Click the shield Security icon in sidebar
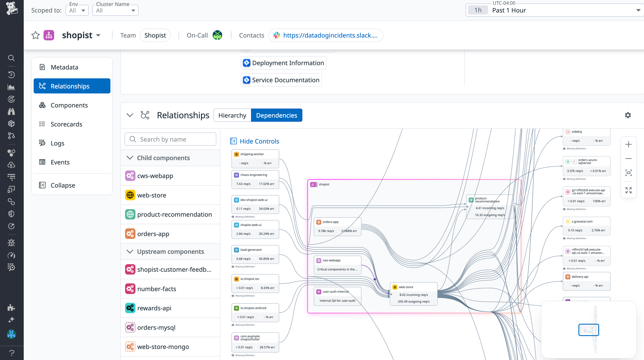 [x=11, y=213]
